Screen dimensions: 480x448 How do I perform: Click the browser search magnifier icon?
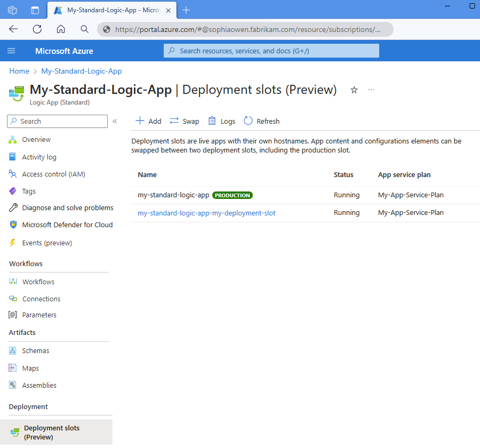click(84, 29)
